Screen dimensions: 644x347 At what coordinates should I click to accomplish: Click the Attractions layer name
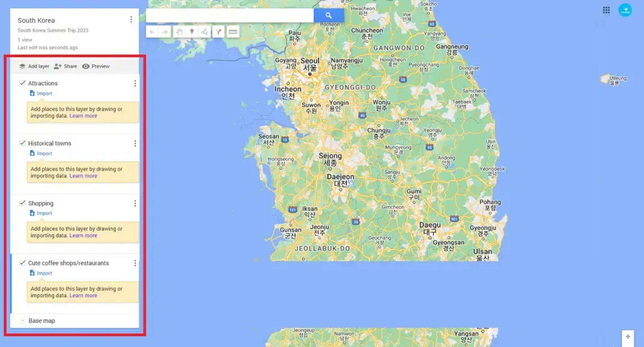(43, 83)
